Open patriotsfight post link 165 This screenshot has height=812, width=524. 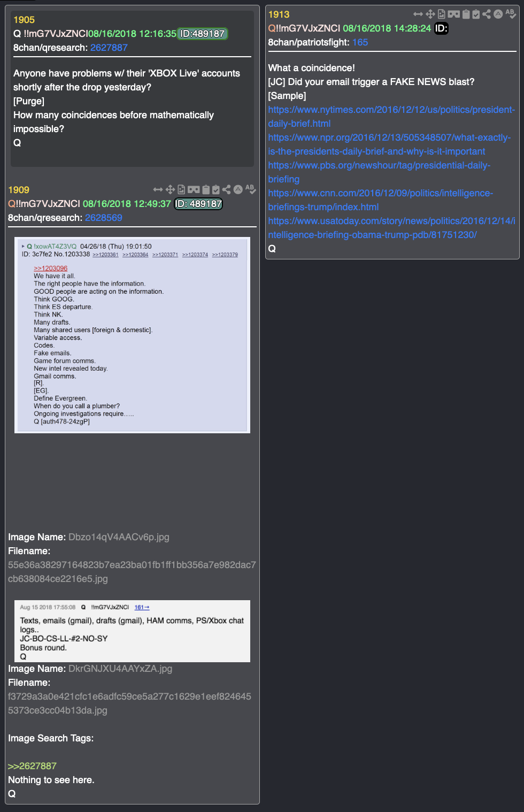[x=360, y=42]
